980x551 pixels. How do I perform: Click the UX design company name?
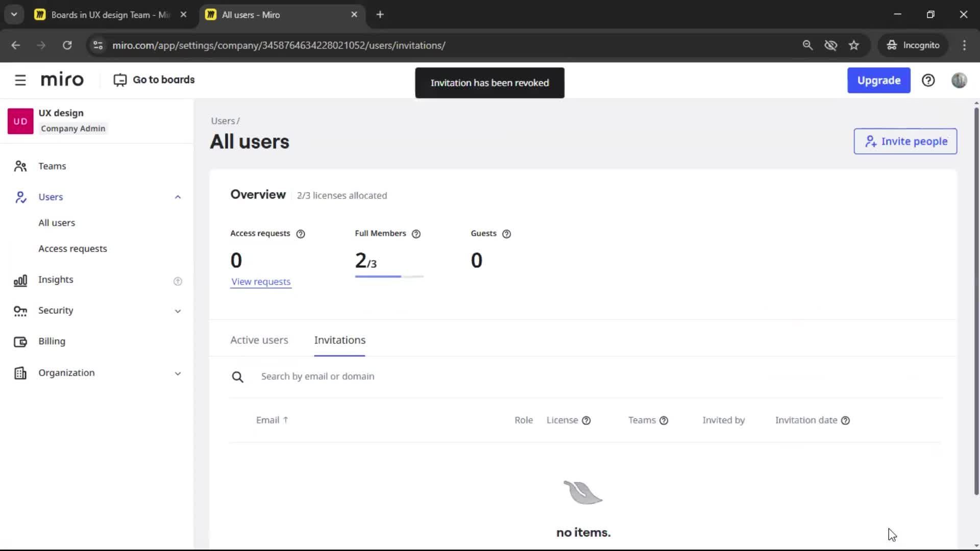pos(61,113)
